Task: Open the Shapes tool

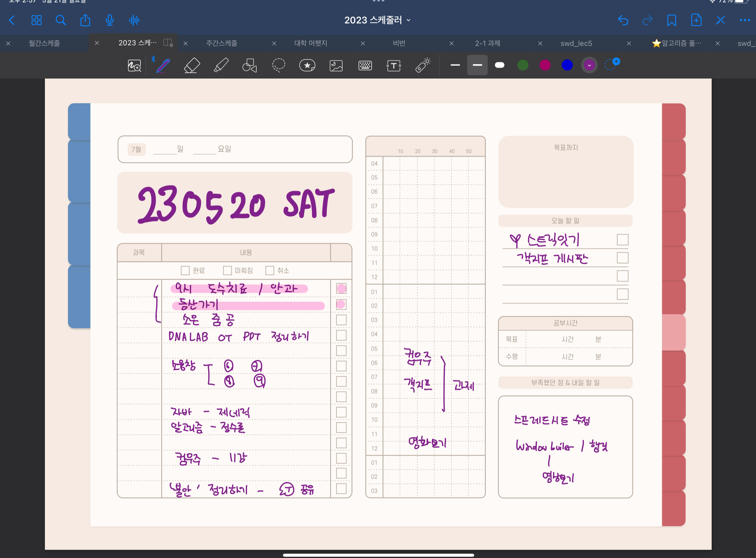Action: click(x=250, y=65)
